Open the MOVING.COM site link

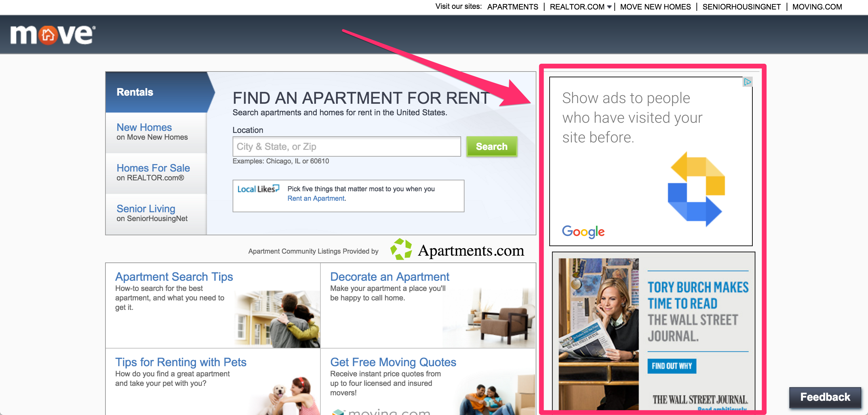click(x=817, y=7)
